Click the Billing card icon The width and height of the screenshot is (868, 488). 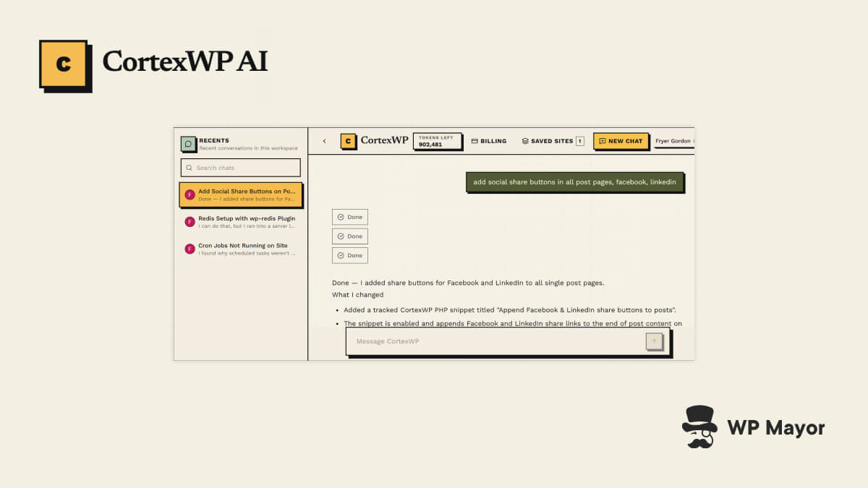pos(475,141)
